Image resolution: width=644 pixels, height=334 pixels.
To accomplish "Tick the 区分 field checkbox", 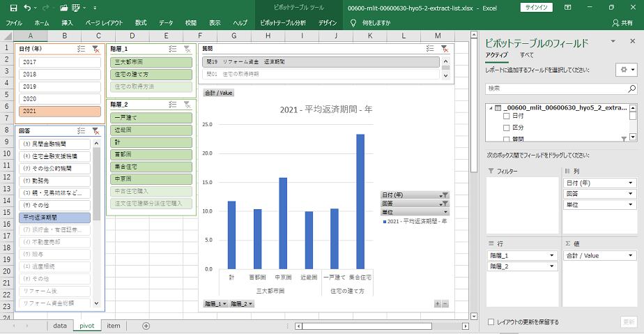I will pyautogui.click(x=507, y=128).
